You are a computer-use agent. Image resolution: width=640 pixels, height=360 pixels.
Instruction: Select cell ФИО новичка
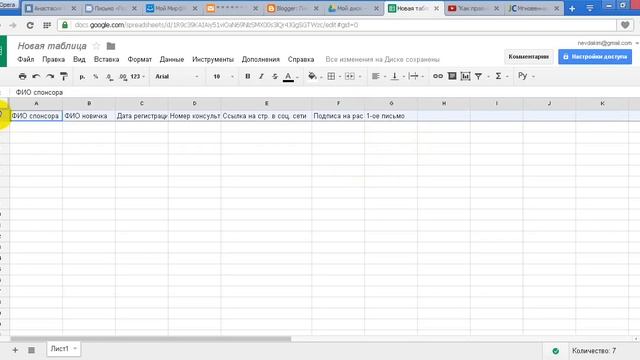tap(89, 116)
